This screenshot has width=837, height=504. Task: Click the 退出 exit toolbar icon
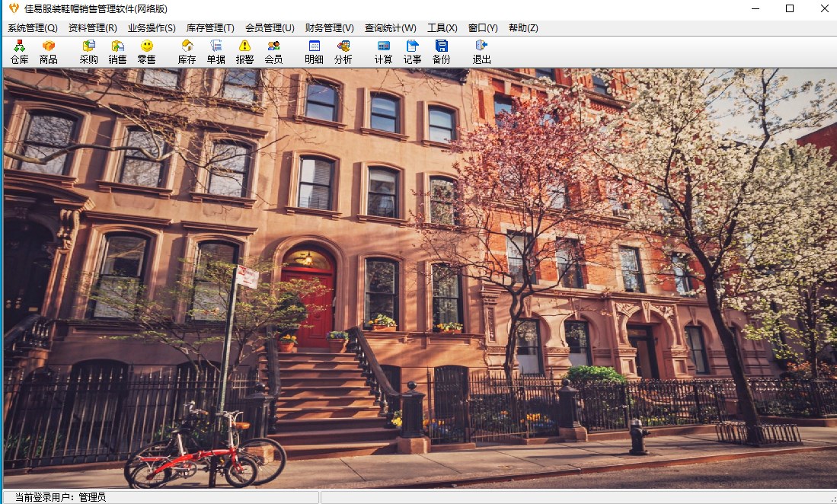point(481,52)
